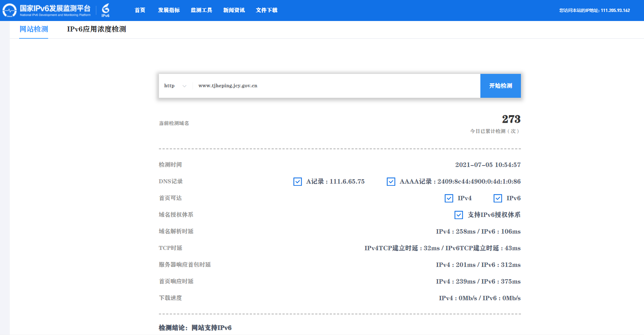
Task: Switch to the 网站检测 tab
Action: coord(34,29)
